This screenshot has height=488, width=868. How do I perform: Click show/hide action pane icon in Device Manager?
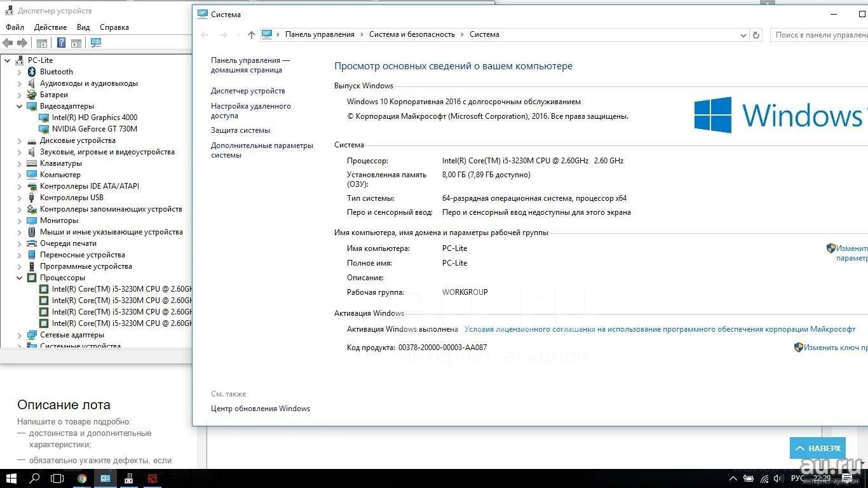pos(76,43)
